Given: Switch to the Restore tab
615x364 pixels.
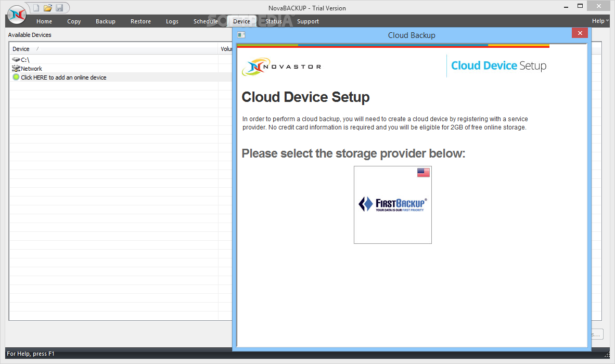Looking at the screenshot, I should pyautogui.click(x=141, y=21).
